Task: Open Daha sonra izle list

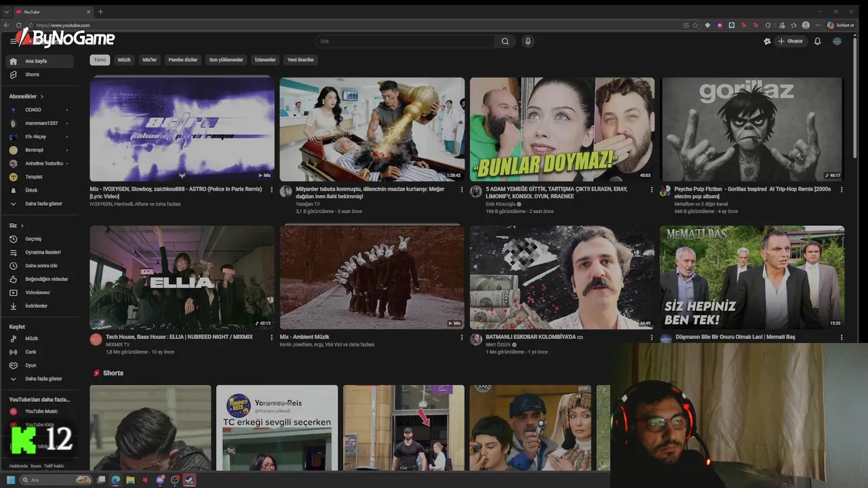Action: click(x=39, y=266)
